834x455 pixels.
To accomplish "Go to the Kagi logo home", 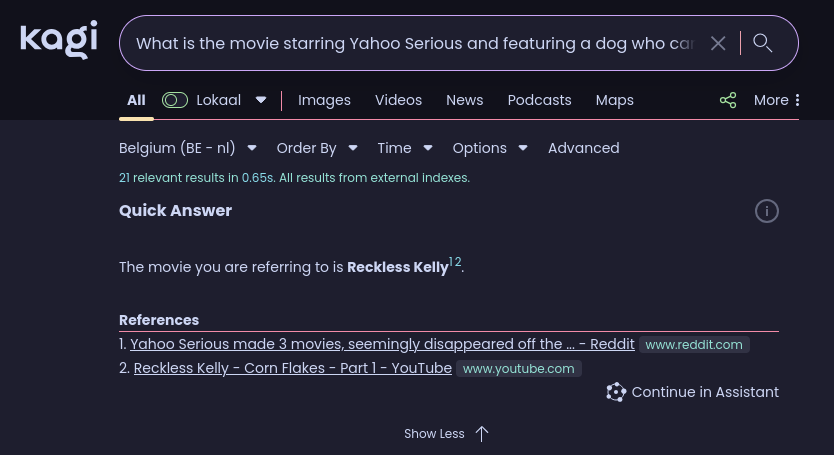I will click(x=59, y=39).
